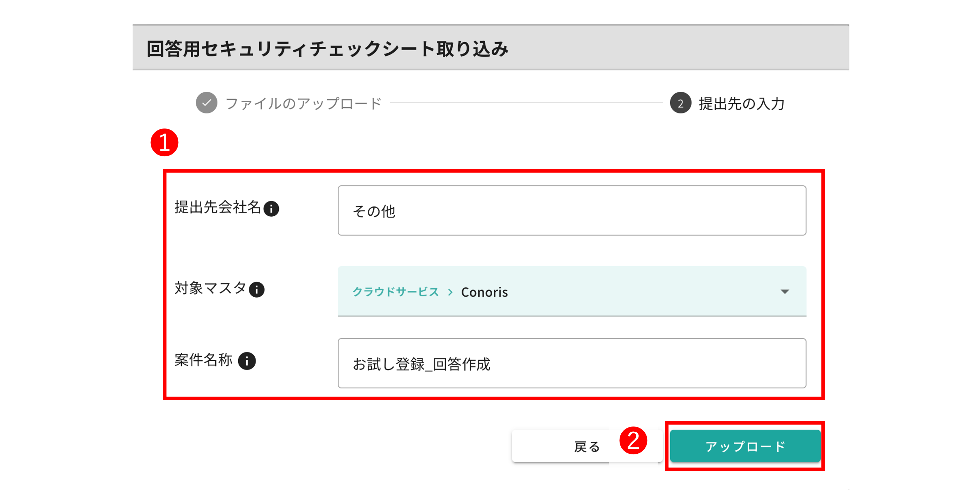Image resolution: width=980 pixels, height=491 pixels.
Task: Click the chevron between クラウドサービス and Conoris
Action: [x=450, y=292]
